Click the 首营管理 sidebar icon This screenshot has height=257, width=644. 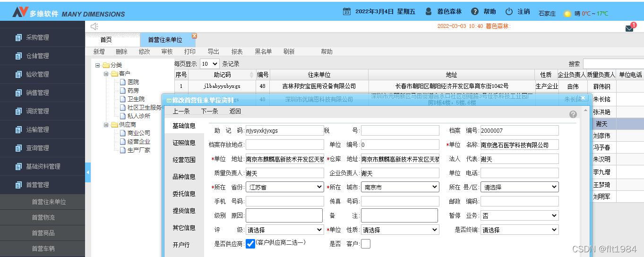pos(18,185)
